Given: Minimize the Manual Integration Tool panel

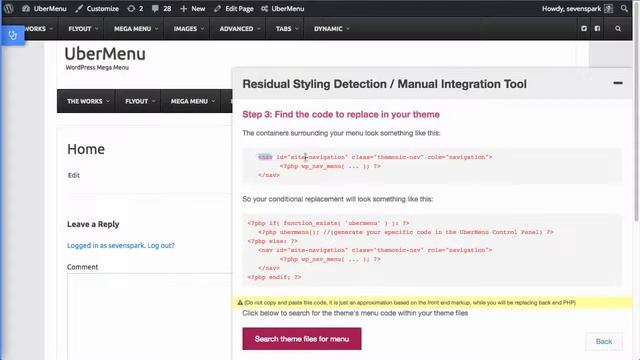Looking at the screenshot, I should point(618,83).
